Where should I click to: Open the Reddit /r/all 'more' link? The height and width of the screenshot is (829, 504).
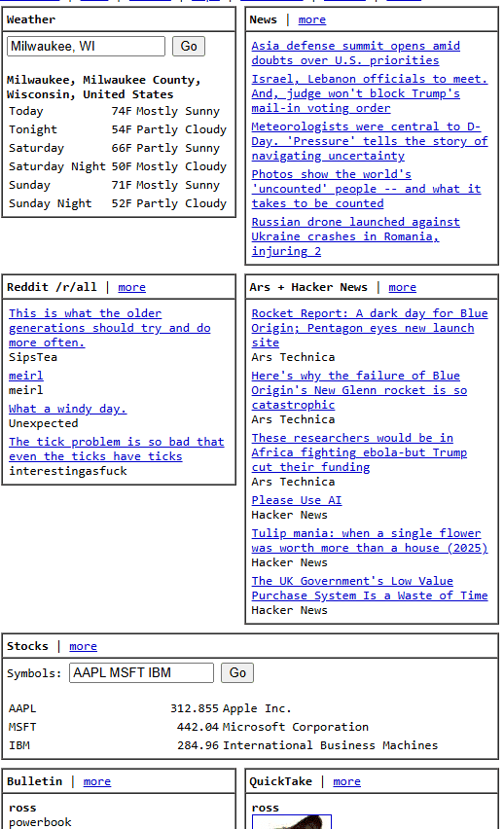click(131, 287)
